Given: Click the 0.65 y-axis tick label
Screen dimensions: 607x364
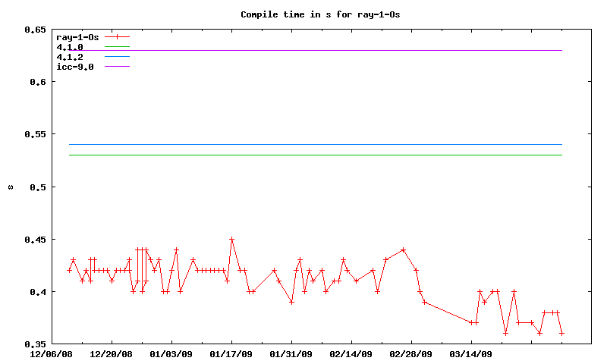Looking at the screenshot, I should (35, 30).
